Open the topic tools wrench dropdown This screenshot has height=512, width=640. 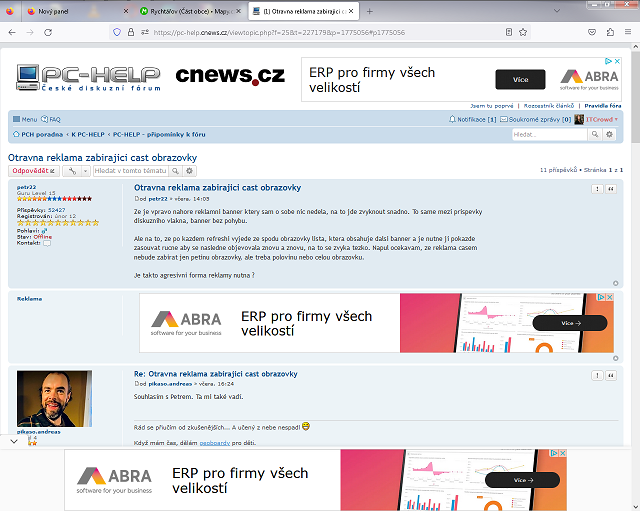pyautogui.click(x=74, y=171)
